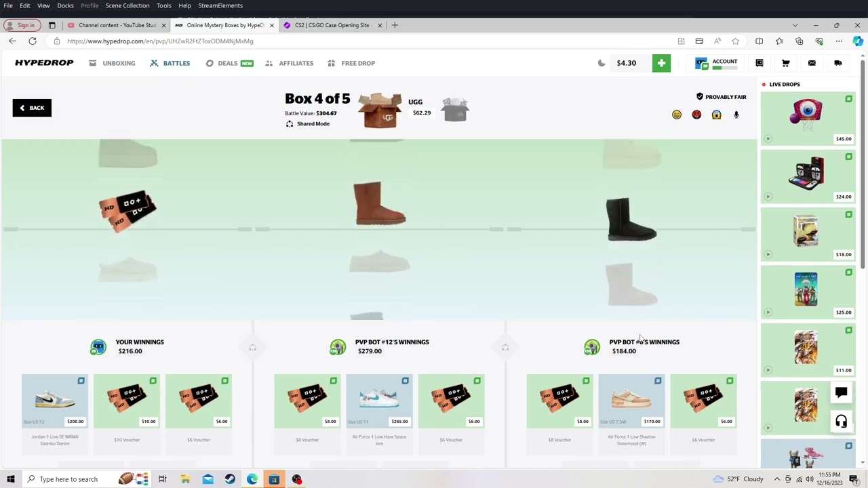Send the angry red emoji reaction
Viewport: 868px width, 488px height.
tap(696, 115)
